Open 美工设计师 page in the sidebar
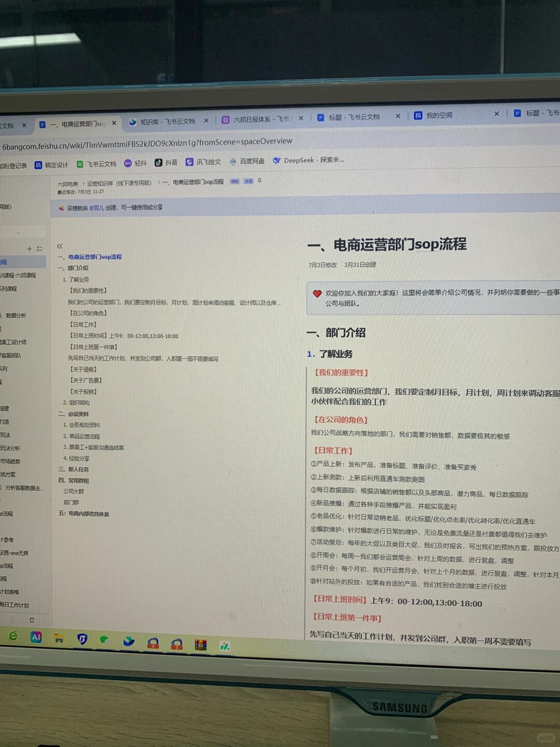Screen dimensions: 560x747 click(x=13, y=342)
